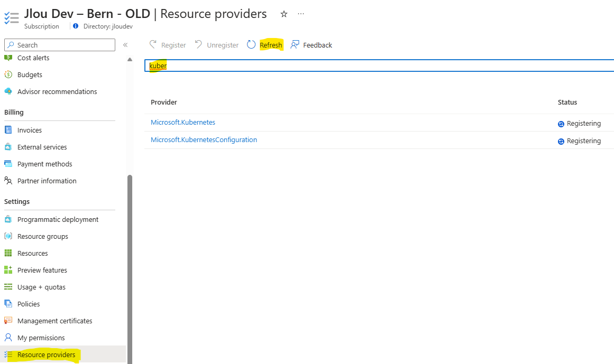614x364 pixels.
Task: Open the more options ellipsis in header
Action: coord(301,14)
